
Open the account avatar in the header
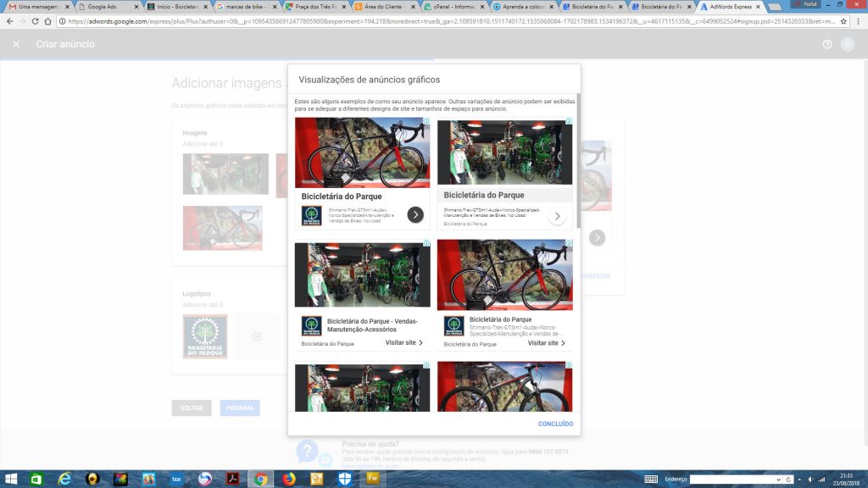(x=848, y=44)
